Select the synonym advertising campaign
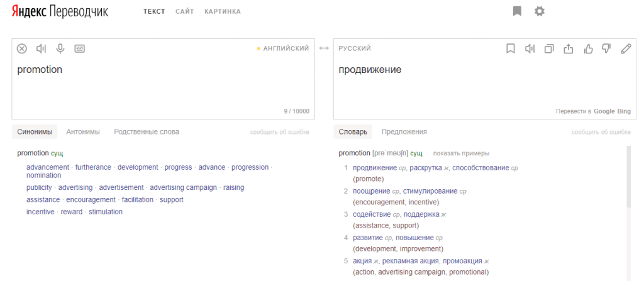The height and width of the screenshot is (281, 644). click(183, 188)
